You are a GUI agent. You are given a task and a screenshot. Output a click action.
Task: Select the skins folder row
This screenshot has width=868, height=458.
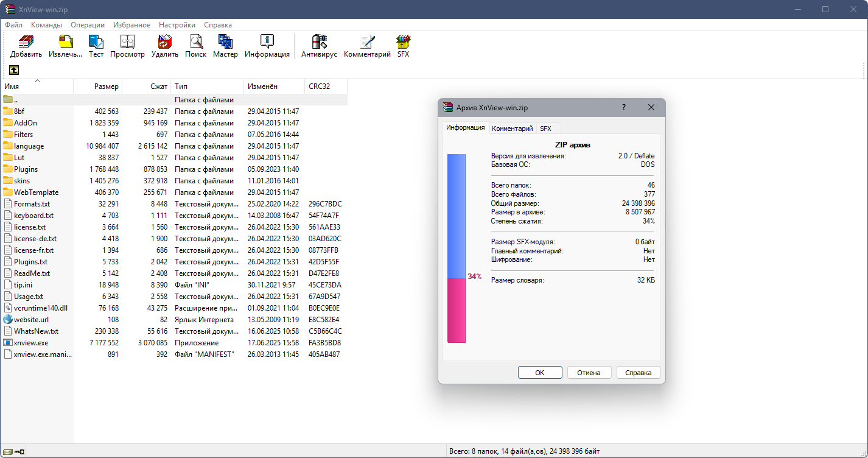[x=174, y=181]
